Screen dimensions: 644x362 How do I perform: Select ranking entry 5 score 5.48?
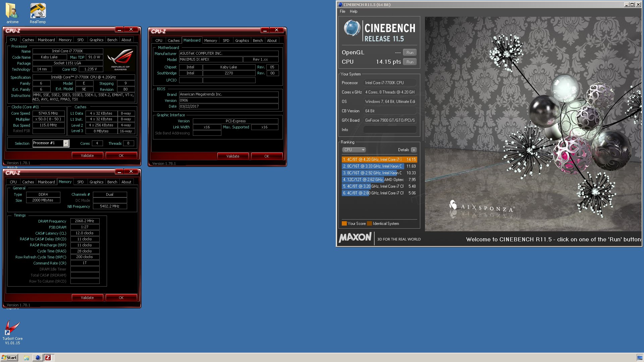tap(379, 186)
